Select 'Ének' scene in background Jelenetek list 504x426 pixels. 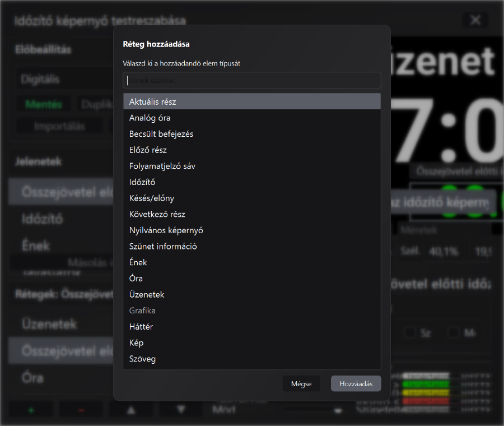click(61, 246)
